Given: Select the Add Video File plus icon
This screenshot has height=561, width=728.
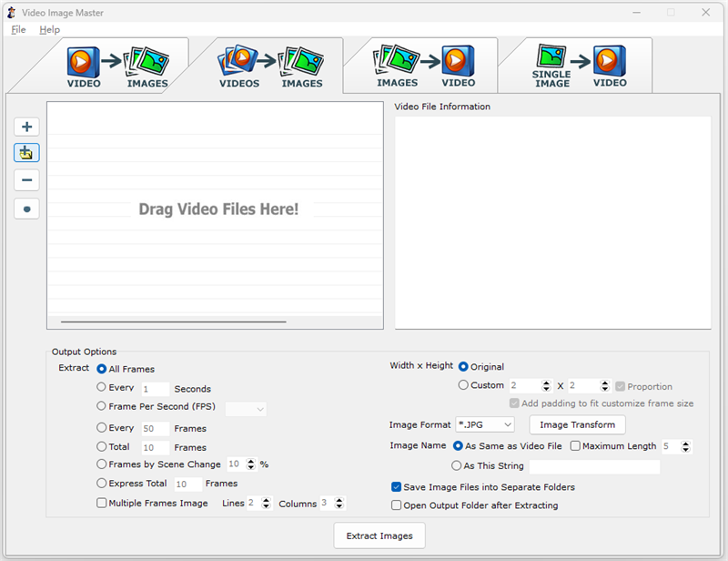Looking at the screenshot, I should (26, 127).
